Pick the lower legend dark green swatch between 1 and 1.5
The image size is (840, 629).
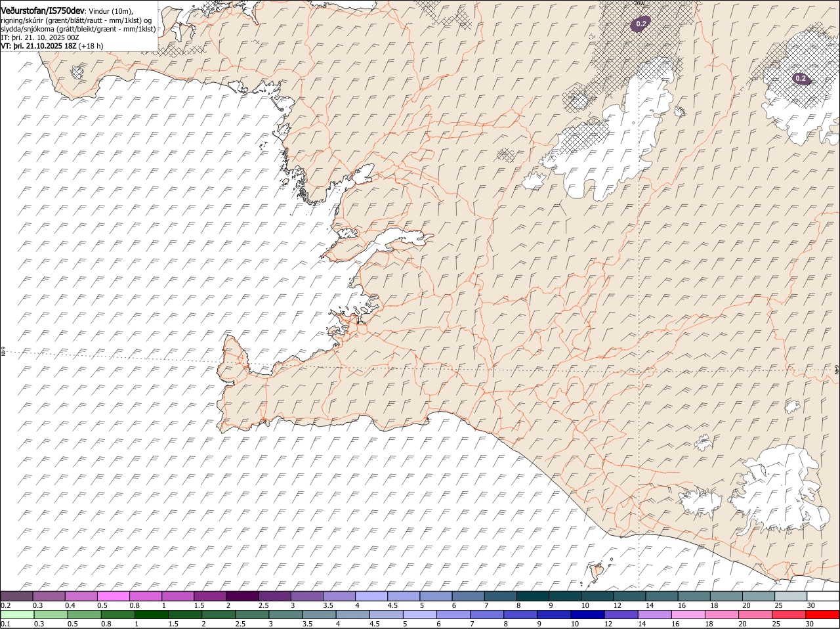[151, 615]
